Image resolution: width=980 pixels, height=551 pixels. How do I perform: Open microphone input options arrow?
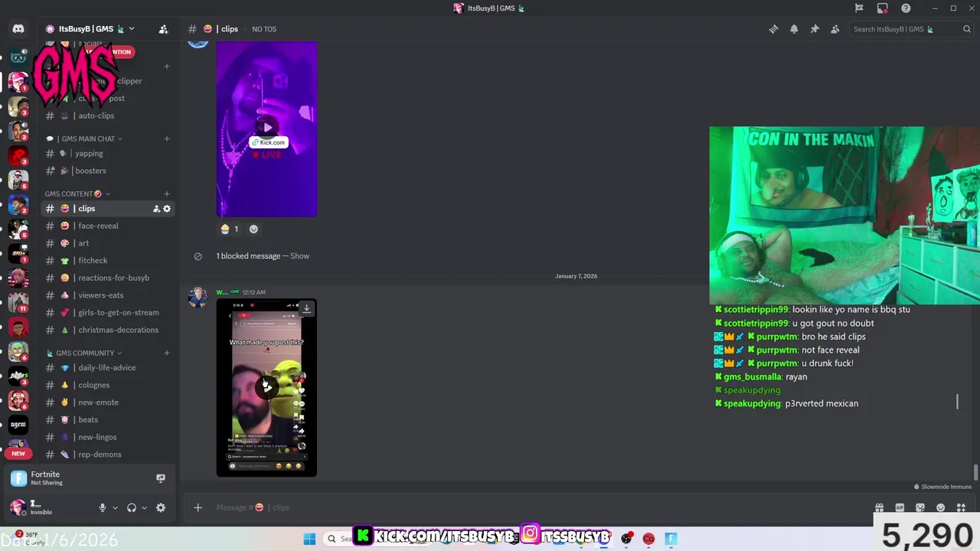(116, 507)
